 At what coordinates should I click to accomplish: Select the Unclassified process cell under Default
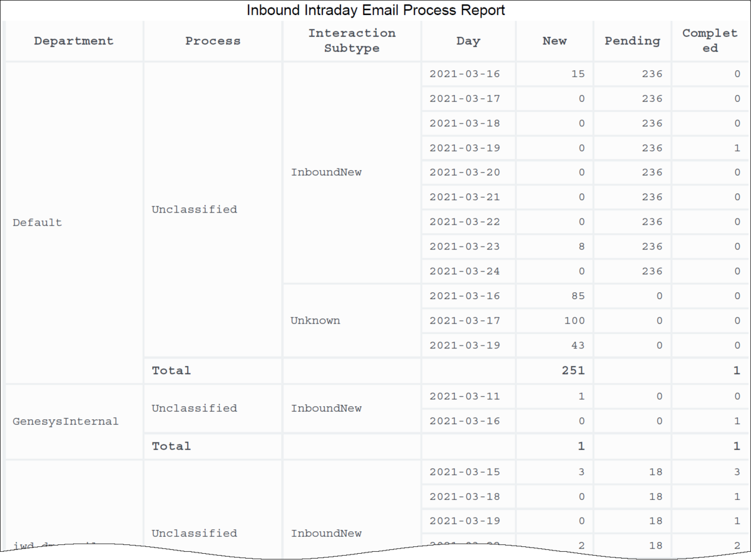click(213, 210)
